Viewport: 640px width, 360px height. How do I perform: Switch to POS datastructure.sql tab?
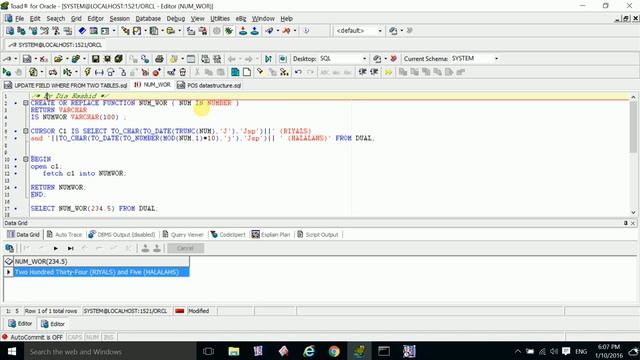(x=209, y=85)
